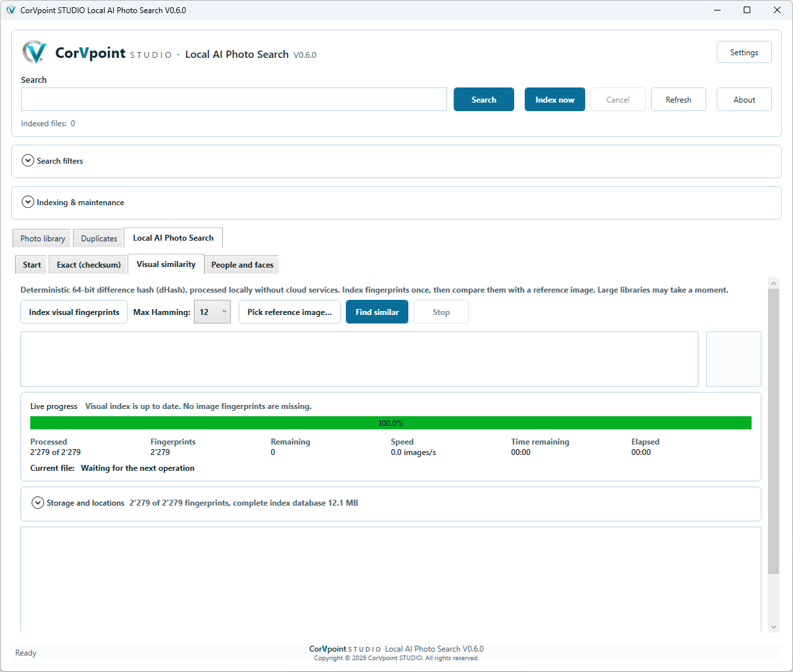Choose Pick reference image button
793x672 pixels.
pos(289,312)
